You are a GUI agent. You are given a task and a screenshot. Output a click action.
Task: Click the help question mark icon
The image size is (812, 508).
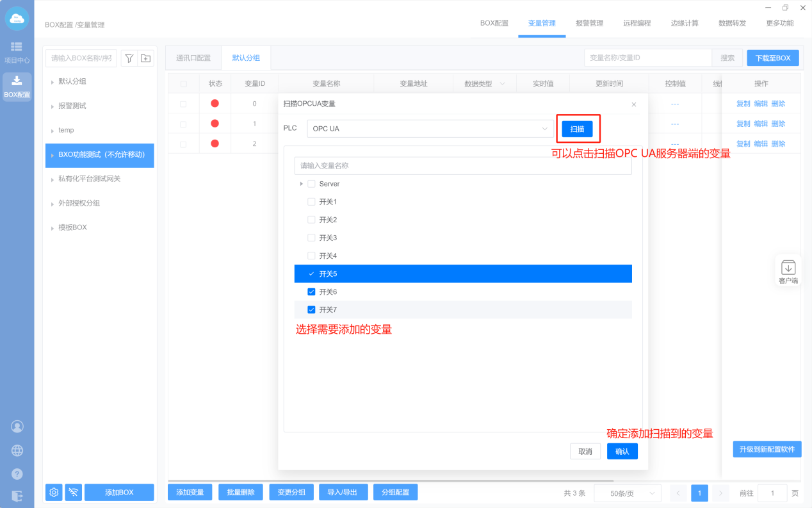[17, 474]
